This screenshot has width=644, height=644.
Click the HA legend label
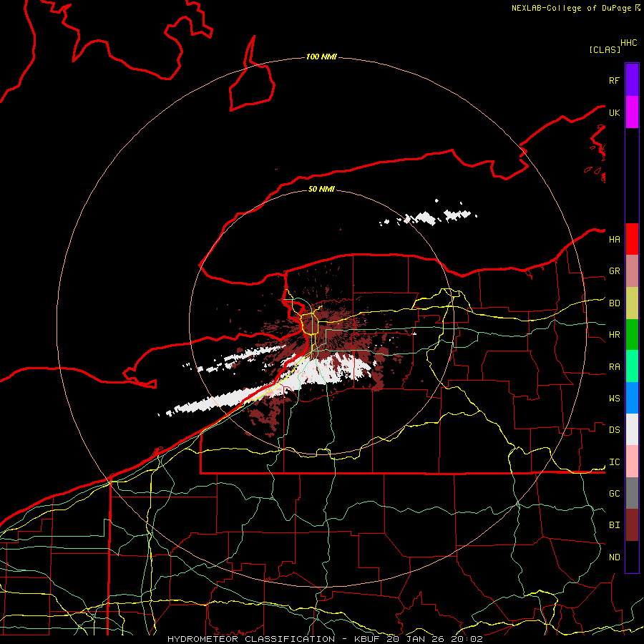[x=614, y=240]
